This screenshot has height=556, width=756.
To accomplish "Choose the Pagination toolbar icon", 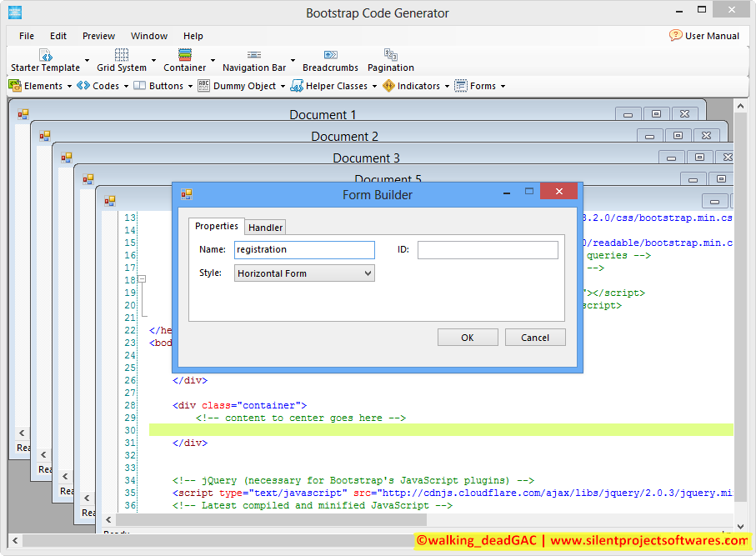I will tap(390, 56).
